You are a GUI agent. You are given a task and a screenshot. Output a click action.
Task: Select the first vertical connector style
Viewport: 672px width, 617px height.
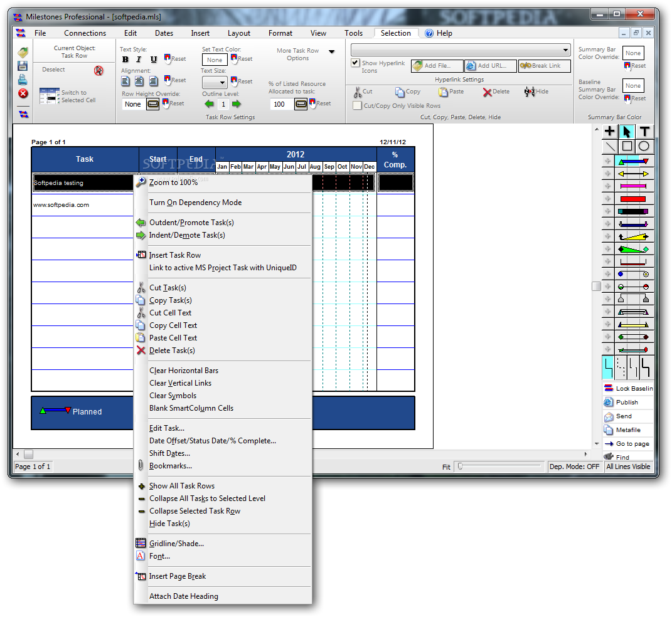[608, 367]
